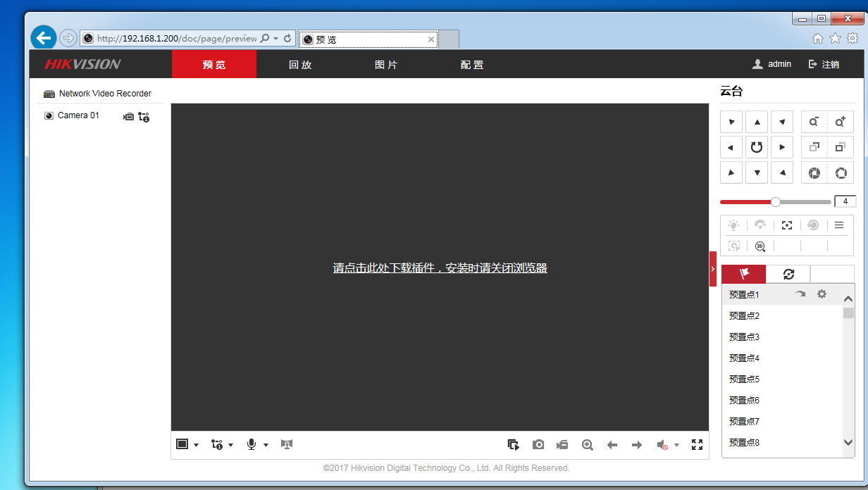Take a snapshot with the camera icon
The image size is (868, 490).
(538, 444)
